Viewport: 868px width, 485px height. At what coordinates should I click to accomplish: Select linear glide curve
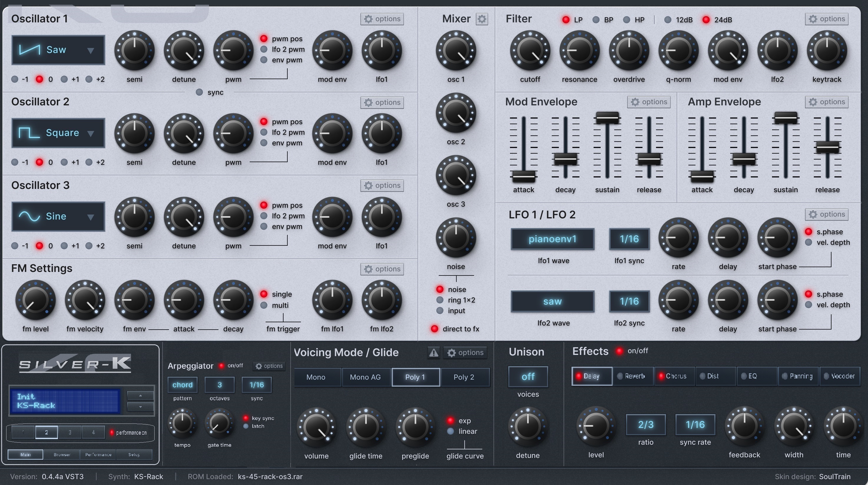tap(450, 431)
